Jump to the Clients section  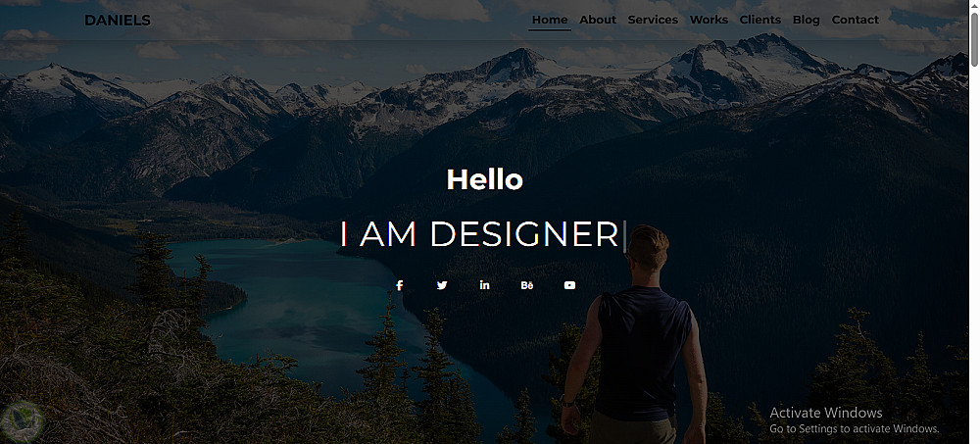[760, 20]
